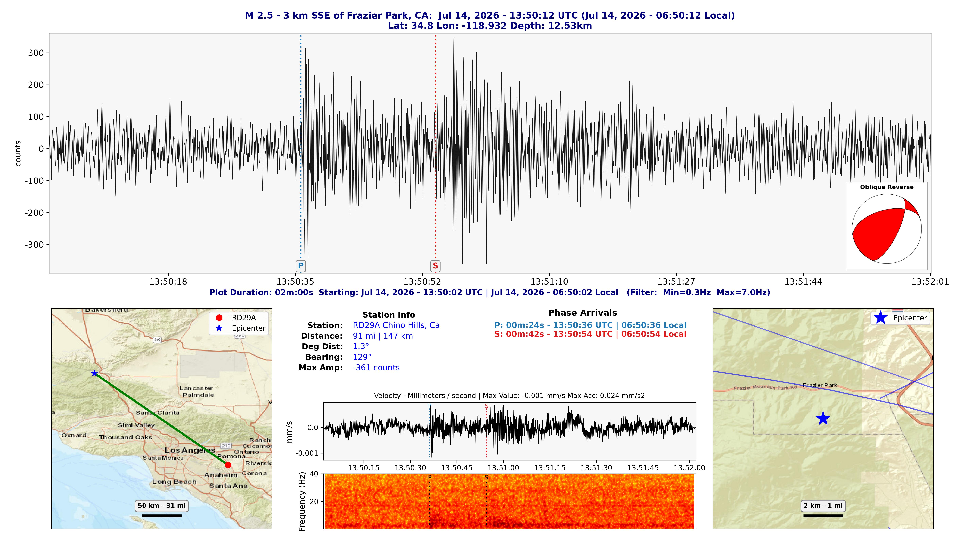Click the Route 210 highway shield on the map

pyautogui.click(x=226, y=446)
